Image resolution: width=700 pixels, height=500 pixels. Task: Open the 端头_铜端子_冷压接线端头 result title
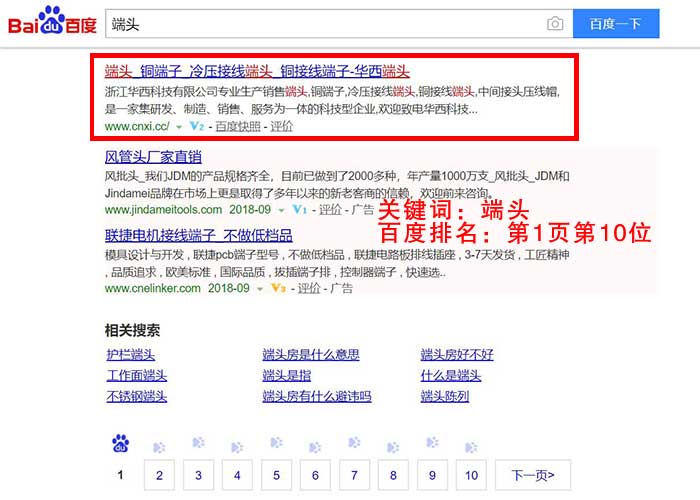257,71
